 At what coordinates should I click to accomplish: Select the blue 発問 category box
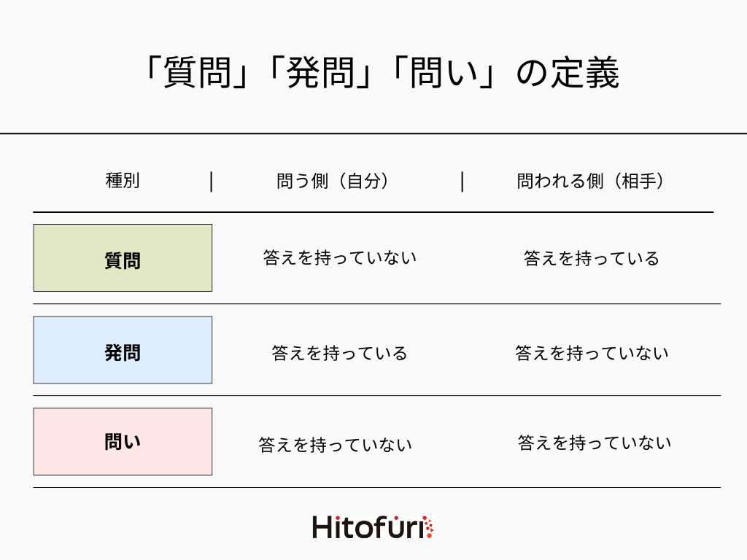(x=123, y=350)
